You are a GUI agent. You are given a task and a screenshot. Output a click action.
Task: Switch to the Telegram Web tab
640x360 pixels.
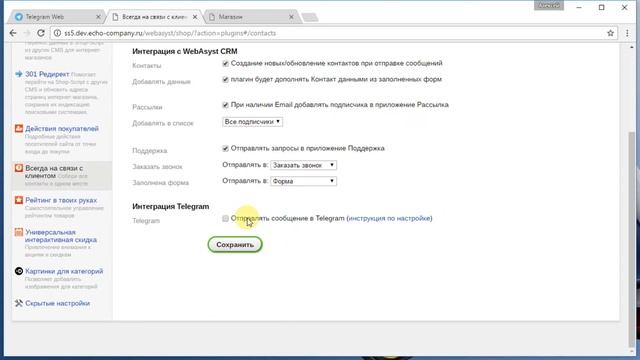click(56, 17)
